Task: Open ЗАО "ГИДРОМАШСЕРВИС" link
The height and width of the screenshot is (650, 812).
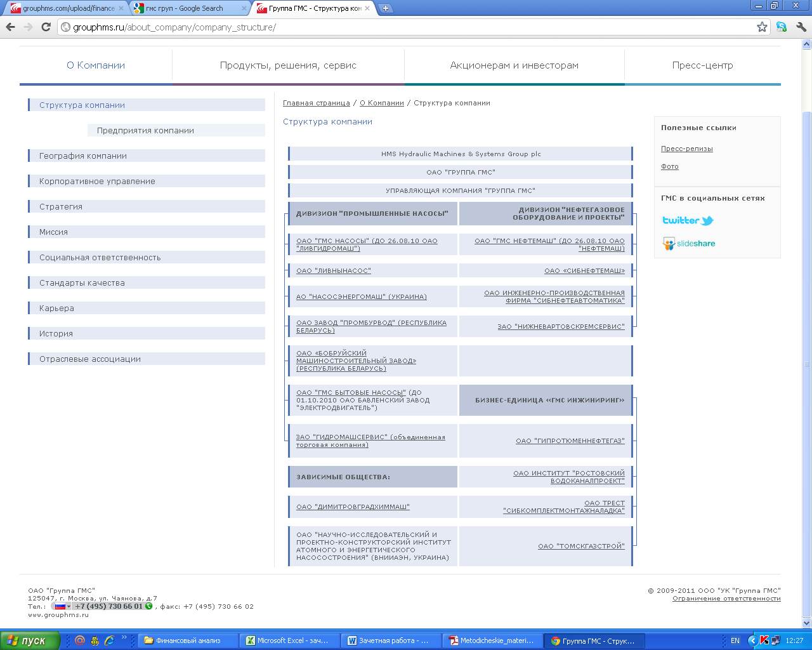Action: click(370, 441)
